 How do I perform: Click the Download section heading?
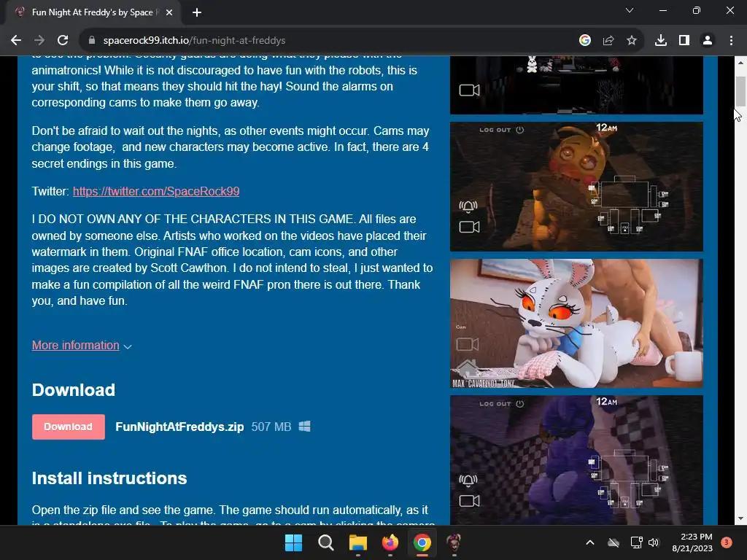pos(74,390)
